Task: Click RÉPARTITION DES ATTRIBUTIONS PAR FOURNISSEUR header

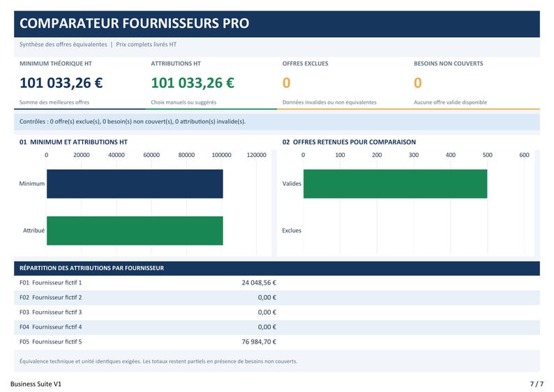Action: [277, 269]
